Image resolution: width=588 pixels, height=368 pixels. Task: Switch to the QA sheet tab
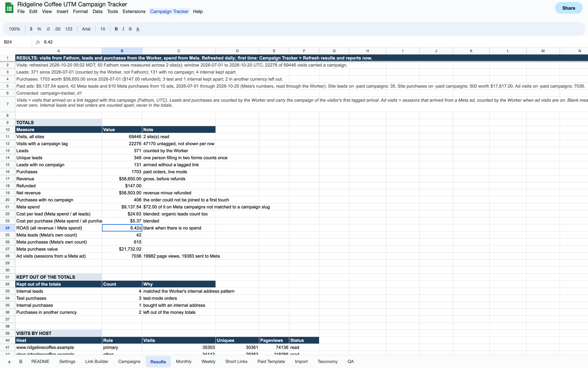[x=350, y=362]
